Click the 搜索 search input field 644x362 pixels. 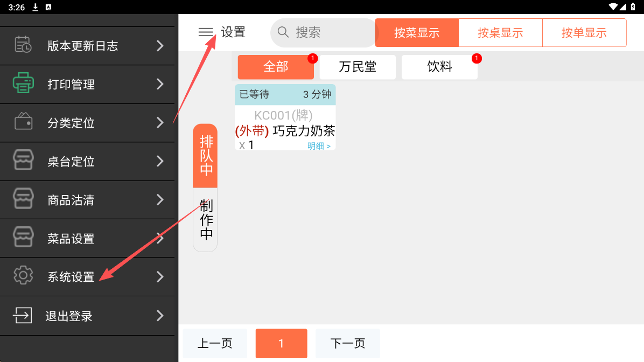pyautogui.click(x=328, y=33)
